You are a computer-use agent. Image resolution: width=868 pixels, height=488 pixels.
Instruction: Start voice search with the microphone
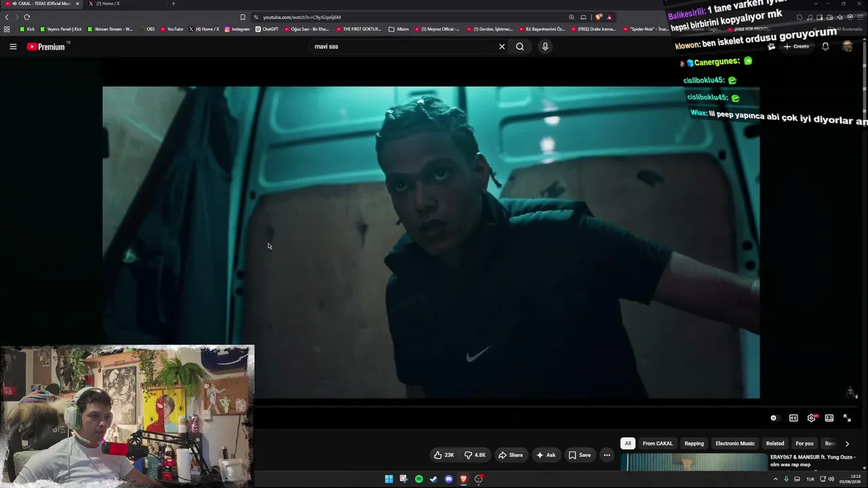[545, 47]
